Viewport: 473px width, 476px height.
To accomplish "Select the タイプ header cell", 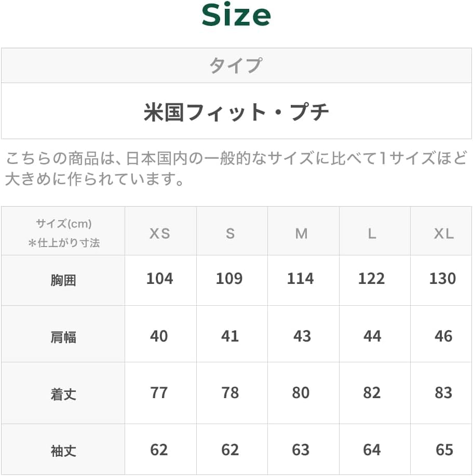I will 236,66.
